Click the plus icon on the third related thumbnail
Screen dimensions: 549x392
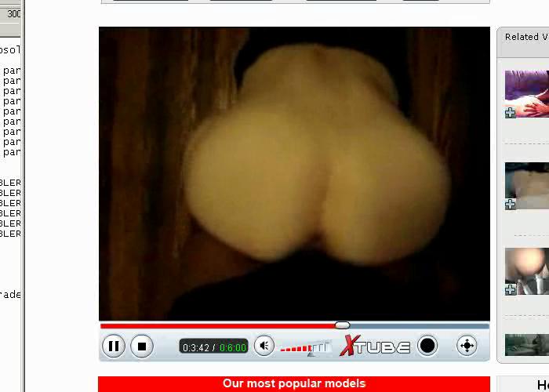tap(511, 290)
